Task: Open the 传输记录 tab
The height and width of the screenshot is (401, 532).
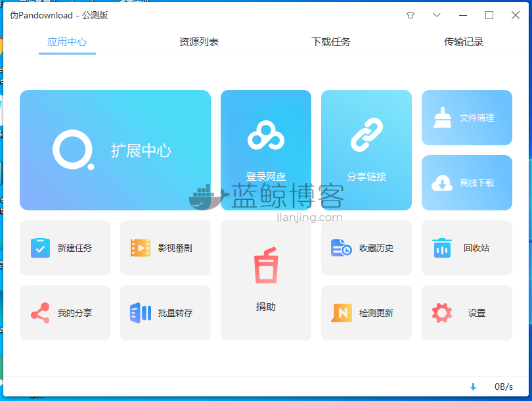Action: pyautogui.click(x=464, y=42)
